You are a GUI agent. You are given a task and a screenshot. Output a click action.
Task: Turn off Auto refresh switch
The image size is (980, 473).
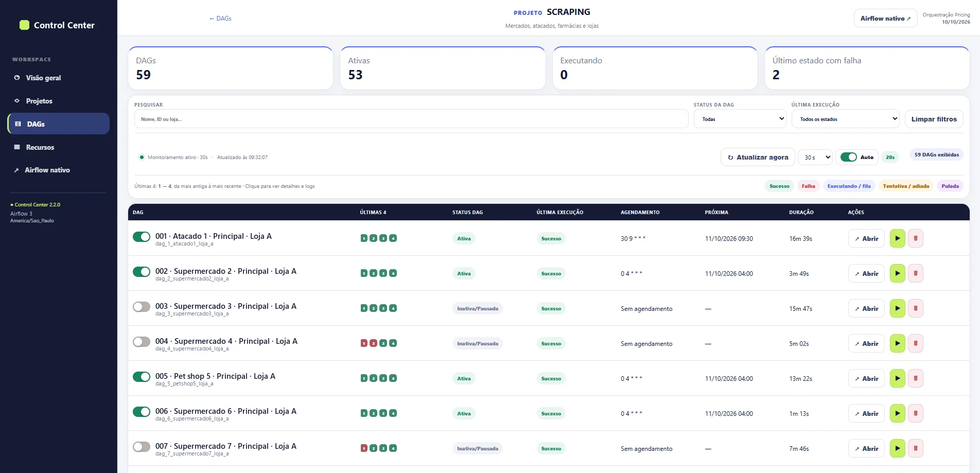pos(848,157)
